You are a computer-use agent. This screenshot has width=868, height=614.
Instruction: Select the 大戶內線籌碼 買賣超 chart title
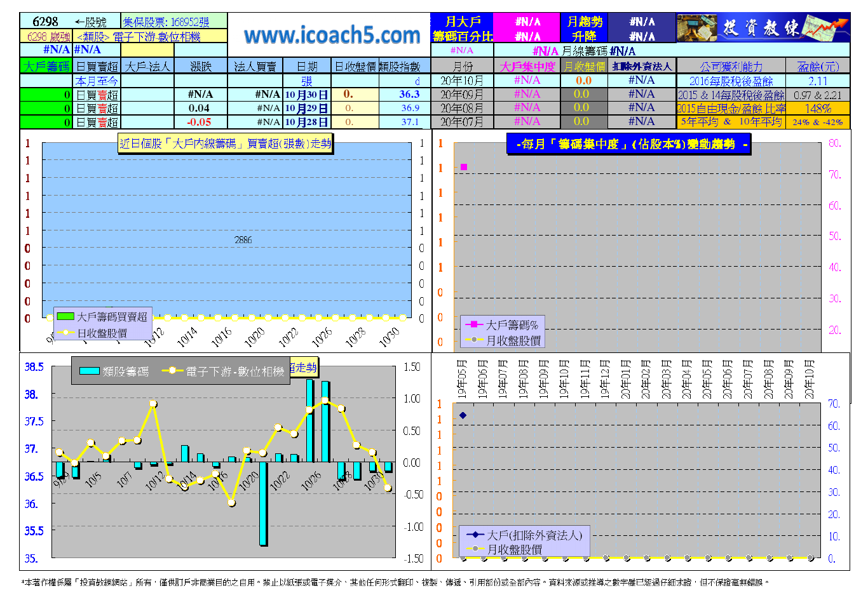click(226, 143)
